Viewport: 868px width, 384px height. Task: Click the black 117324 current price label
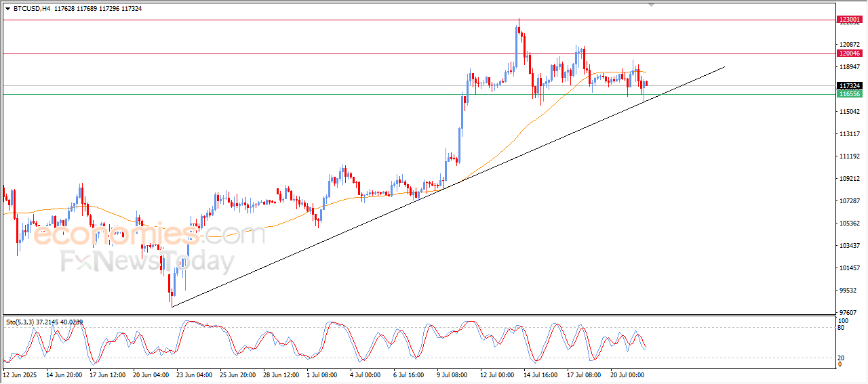click(x=850, y=86)
